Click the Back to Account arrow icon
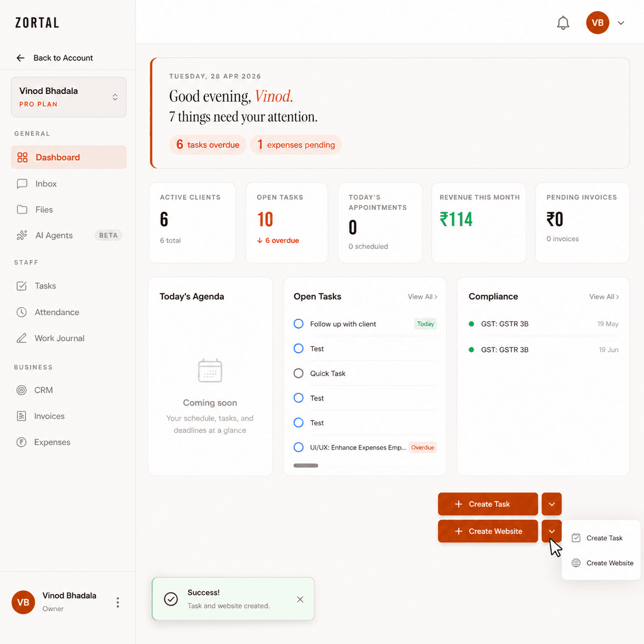644x644 pixels. pyautogui.click(x=21, y=58)
